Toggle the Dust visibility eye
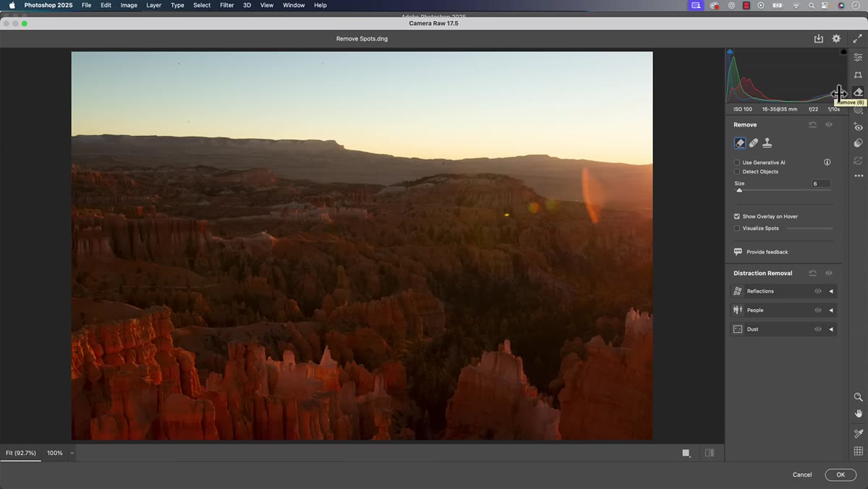Image resolution: width=868 pixels, height=489 pixels. point(818,329)
